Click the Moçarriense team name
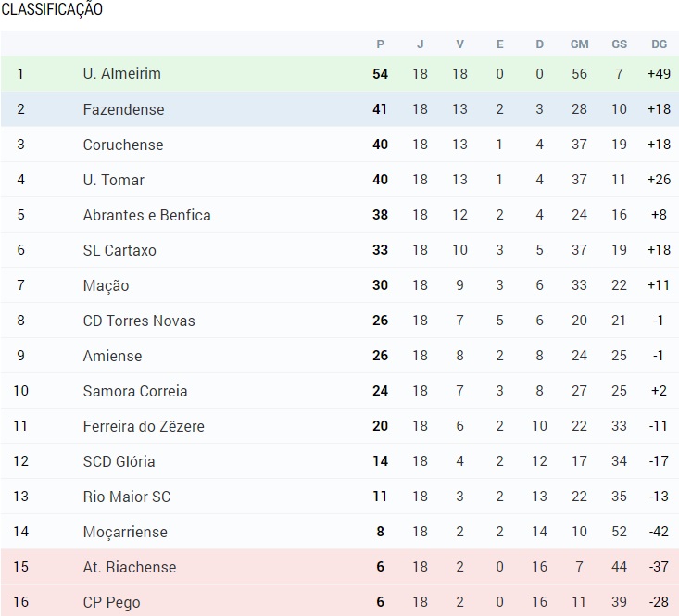679x616 pixels. coord(125,532)
